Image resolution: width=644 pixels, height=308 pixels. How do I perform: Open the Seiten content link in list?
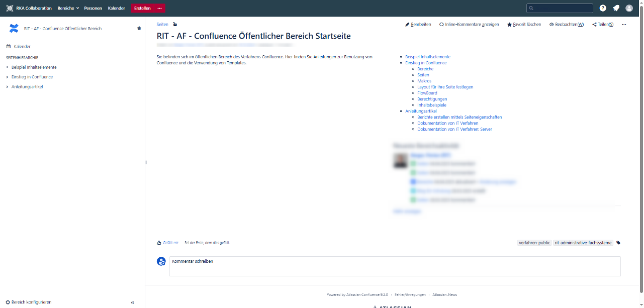point(423,75)
